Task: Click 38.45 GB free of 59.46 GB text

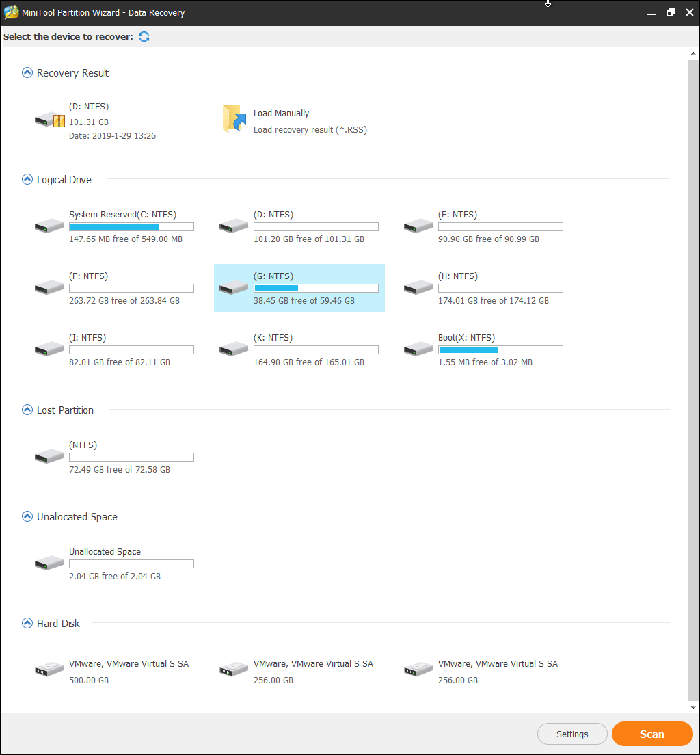Action: pyautogui.click(x=304, y=300)
